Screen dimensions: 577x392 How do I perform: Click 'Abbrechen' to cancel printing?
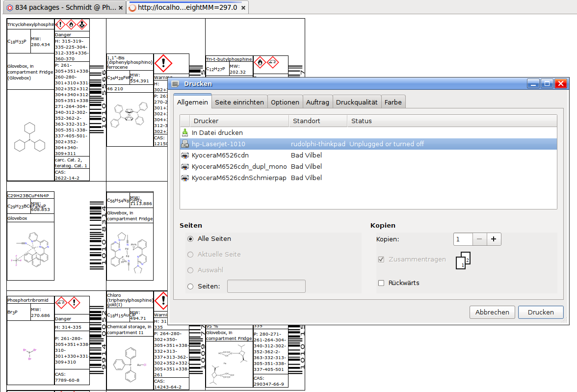click(492, 312)
